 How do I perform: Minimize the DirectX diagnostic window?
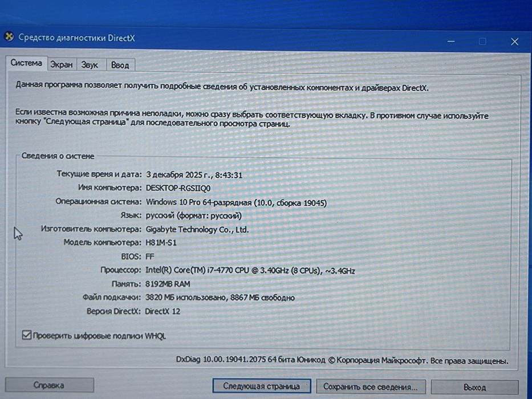click(x=451, y=42)
